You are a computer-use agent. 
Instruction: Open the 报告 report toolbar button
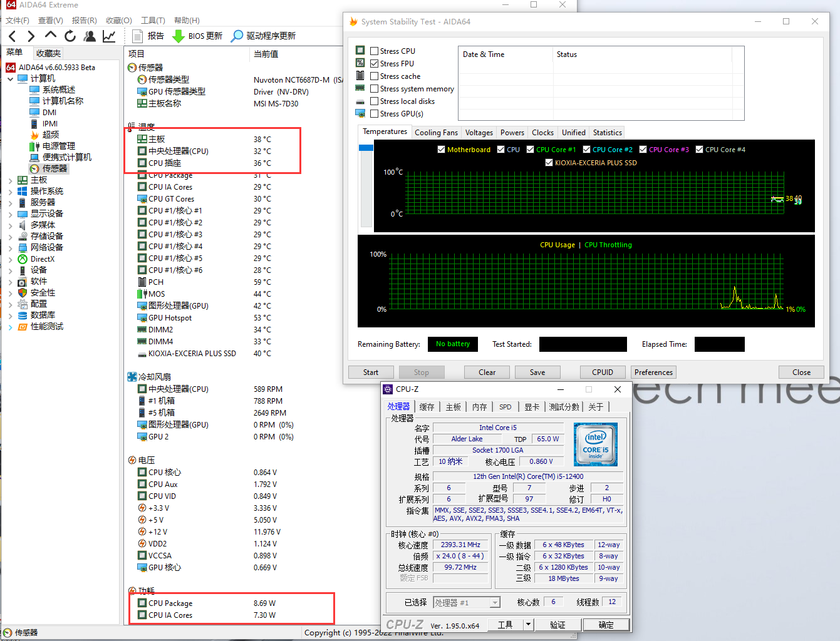[x=148, y=36]
